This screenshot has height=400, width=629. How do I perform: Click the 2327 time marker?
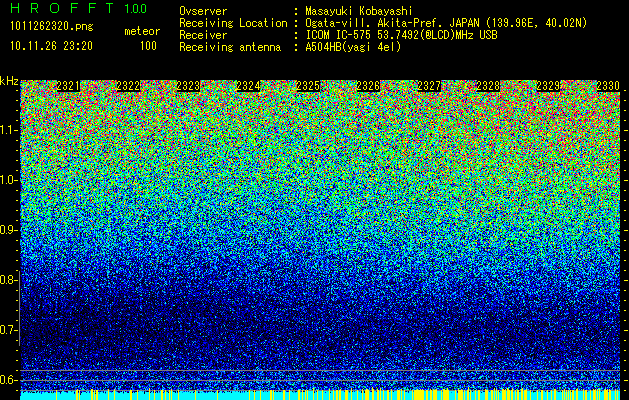[x=428, y=86]
